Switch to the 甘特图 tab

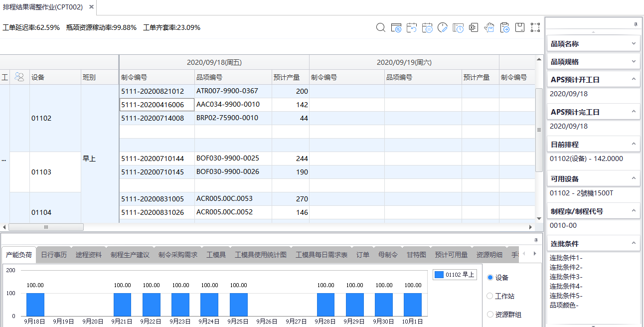[416, 255]
